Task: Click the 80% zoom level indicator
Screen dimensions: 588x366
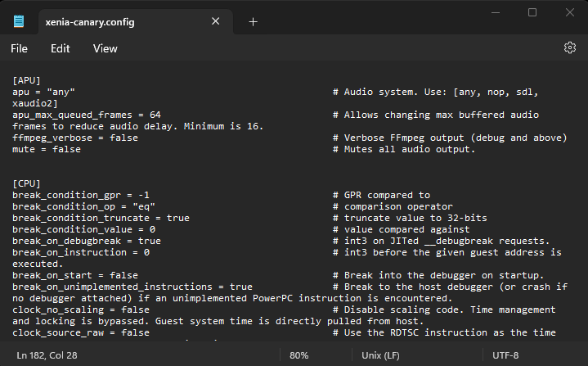Action: [x=298, y=355]
